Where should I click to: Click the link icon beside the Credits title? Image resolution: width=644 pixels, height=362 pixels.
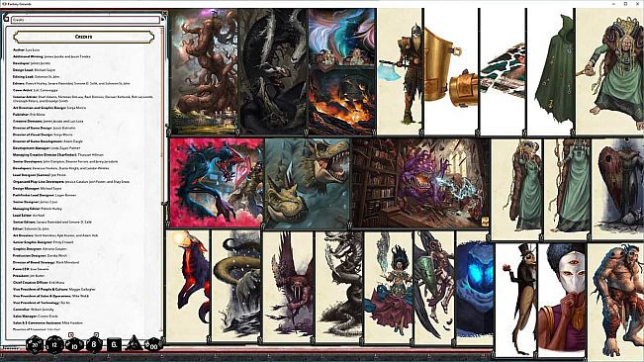[x=6, y=19]
